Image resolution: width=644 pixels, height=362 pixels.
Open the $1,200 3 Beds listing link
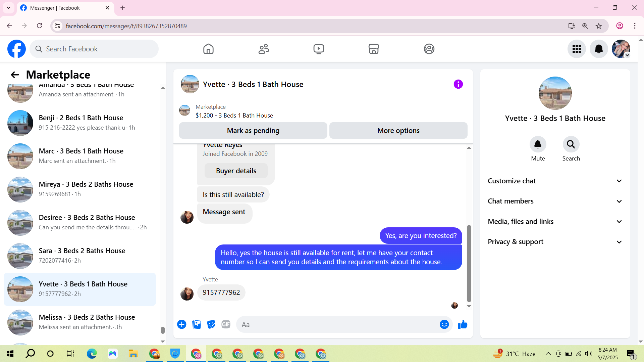(x=234, y=116)
